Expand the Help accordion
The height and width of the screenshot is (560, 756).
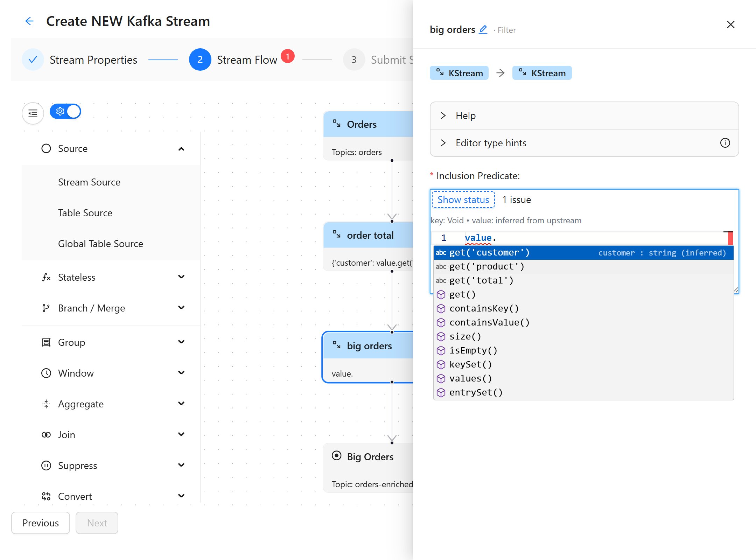[584, 116]
